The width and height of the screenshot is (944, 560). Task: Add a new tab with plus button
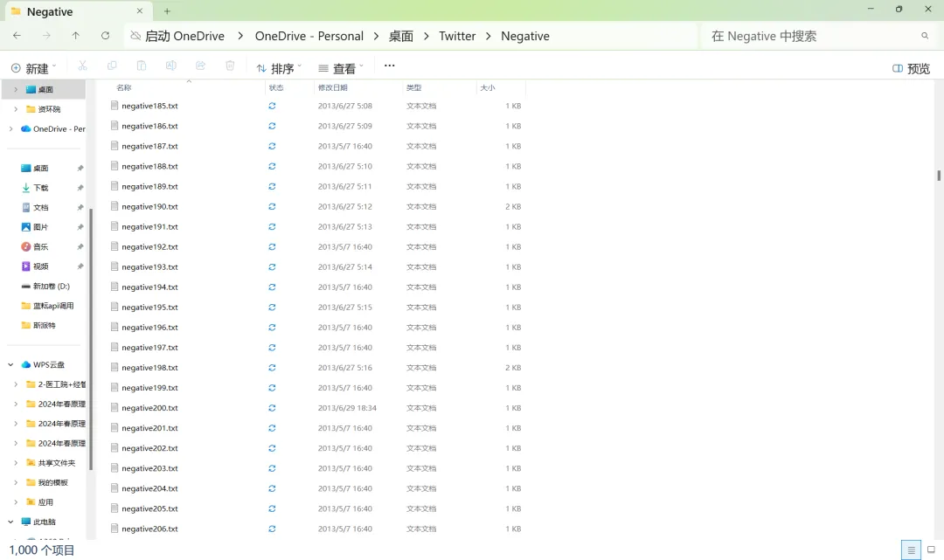point(167,11)
